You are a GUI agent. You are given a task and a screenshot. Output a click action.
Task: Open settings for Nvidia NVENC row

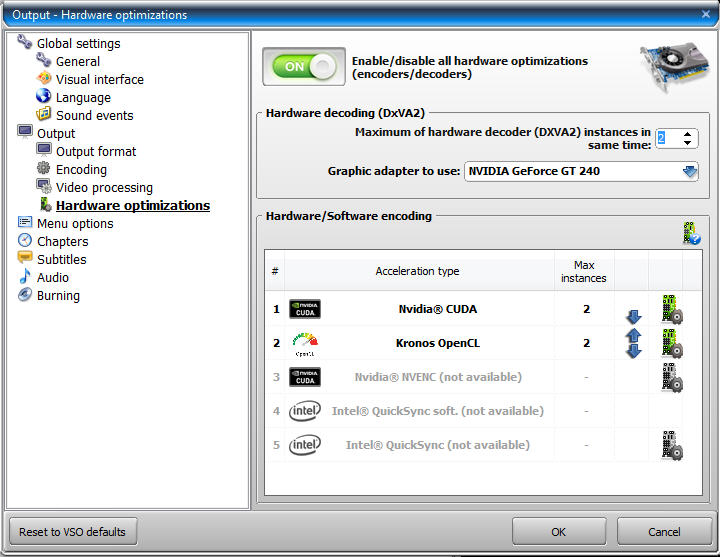(x=672, y=377)
